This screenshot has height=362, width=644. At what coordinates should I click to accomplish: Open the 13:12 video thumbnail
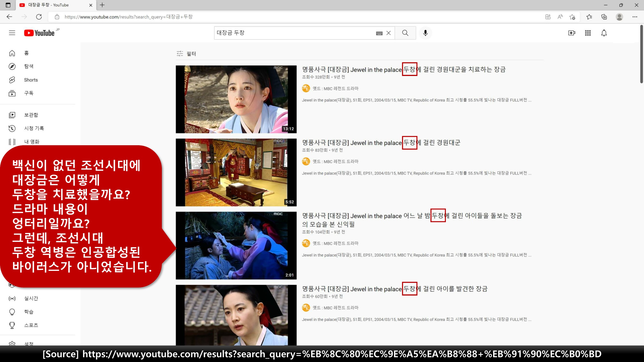coord(236,99)
